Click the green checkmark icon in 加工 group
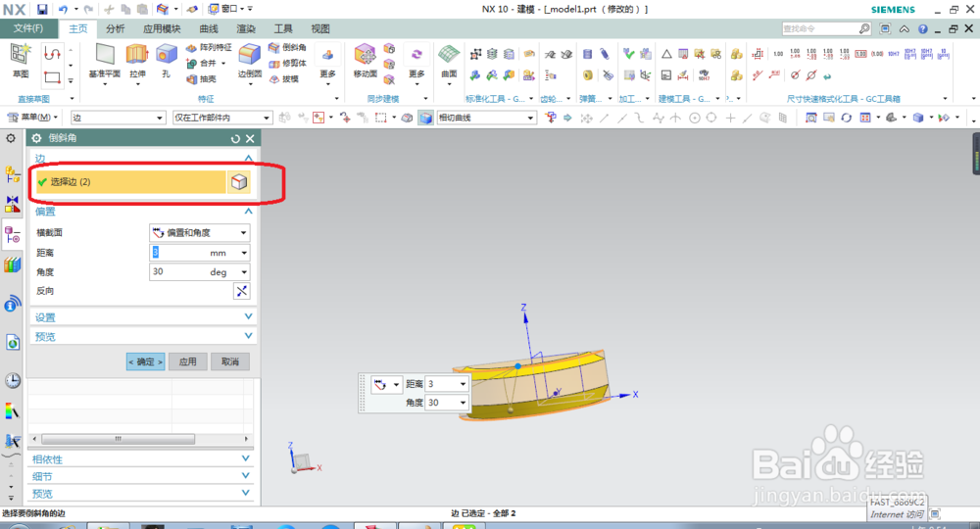The width and height of the screenshot is (980, 529). [x=629, y=54]
